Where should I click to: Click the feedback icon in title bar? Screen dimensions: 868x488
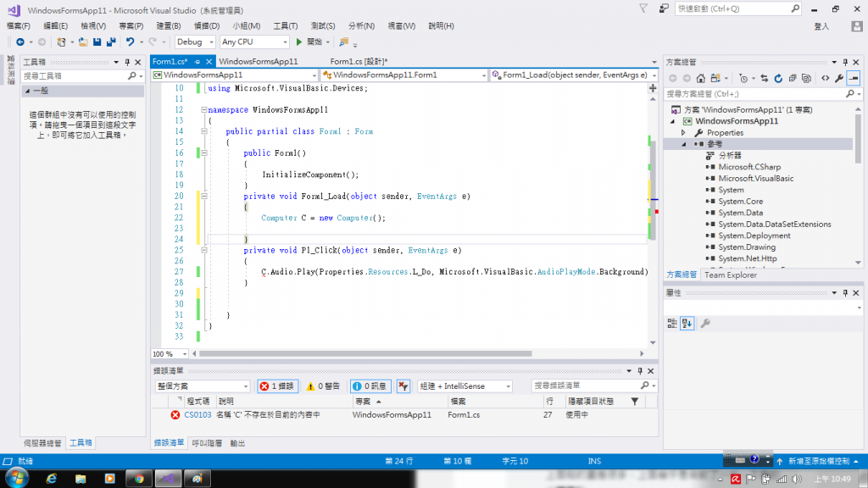point(664,8)
